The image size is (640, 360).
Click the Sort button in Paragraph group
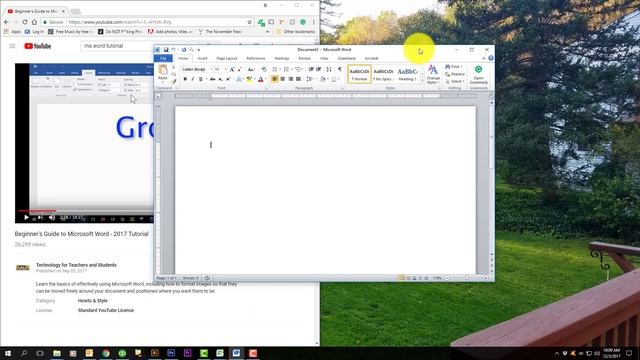(x=329, y=70)
